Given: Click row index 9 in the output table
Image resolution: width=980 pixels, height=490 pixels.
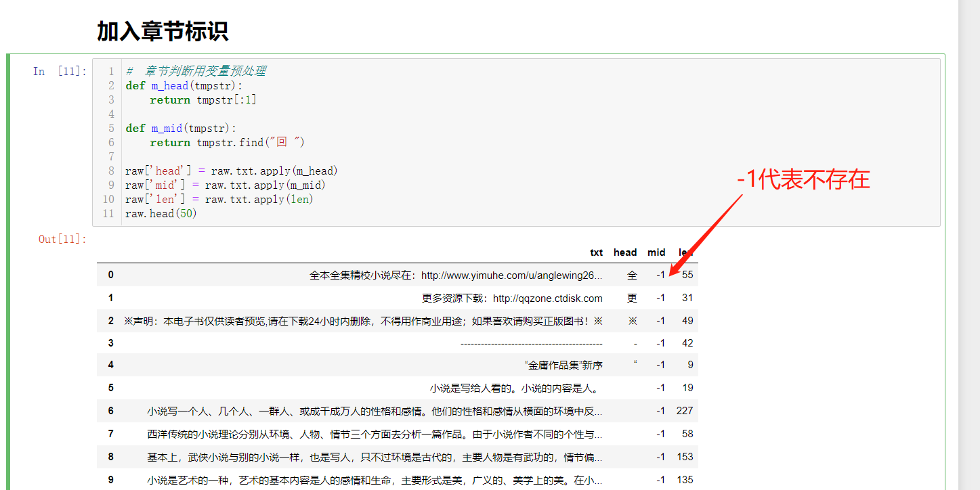Looking at the screenshot, I should pyautogui.click(x=111, y=480).
